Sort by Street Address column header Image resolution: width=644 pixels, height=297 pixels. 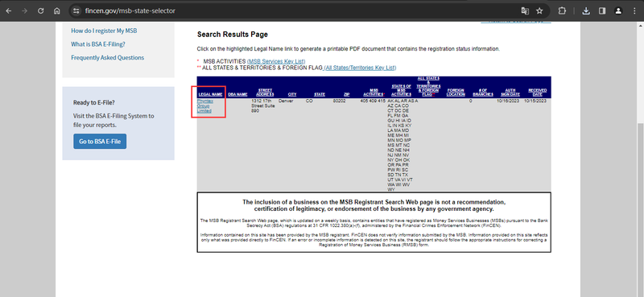click(x=265, y=93)
